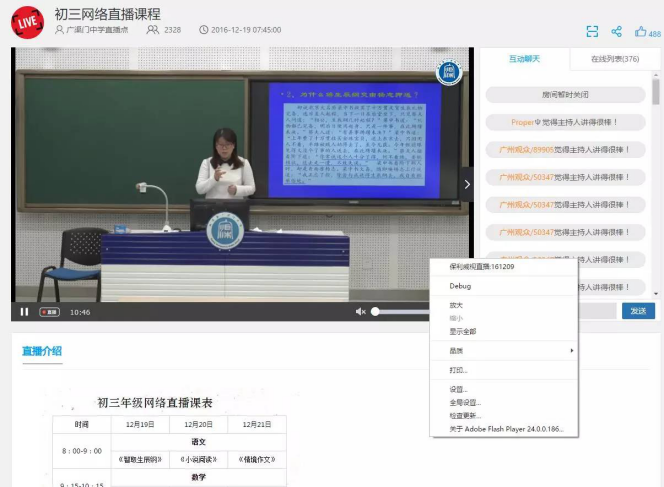
Task: Like the stream with thumbs-up icon
Action: pyautogui.click(x=641, y=32)
